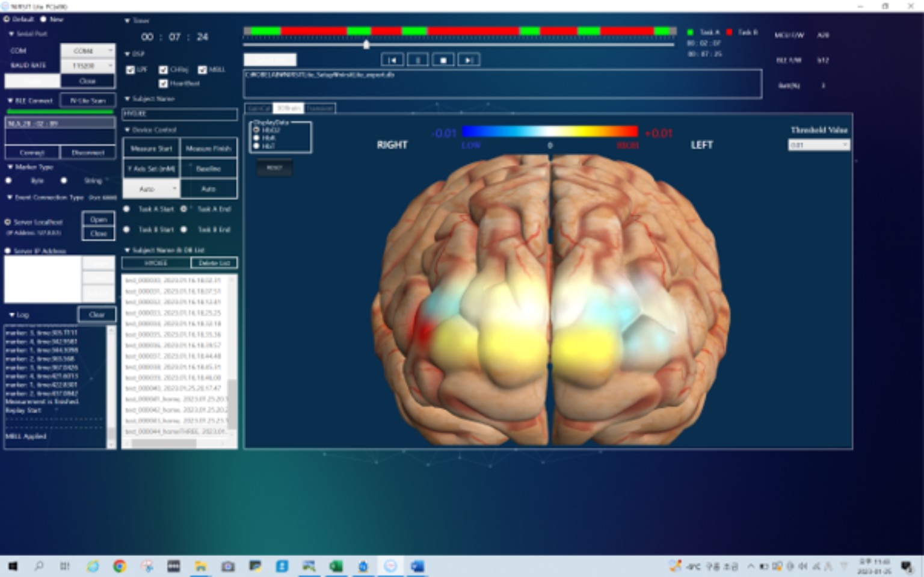This screenshot has width=924, height=577.
Task: Choose the Byte marker type
Action: [8, 181]
